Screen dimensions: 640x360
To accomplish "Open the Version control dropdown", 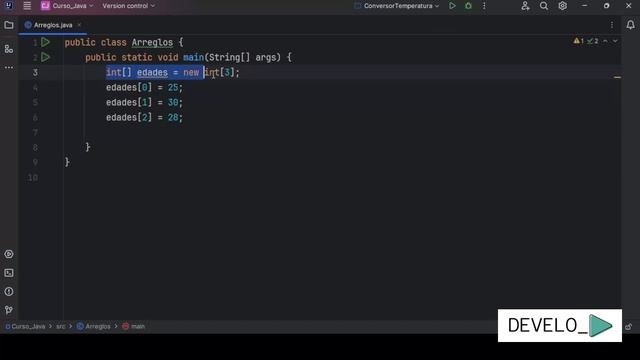I will 129,6.
